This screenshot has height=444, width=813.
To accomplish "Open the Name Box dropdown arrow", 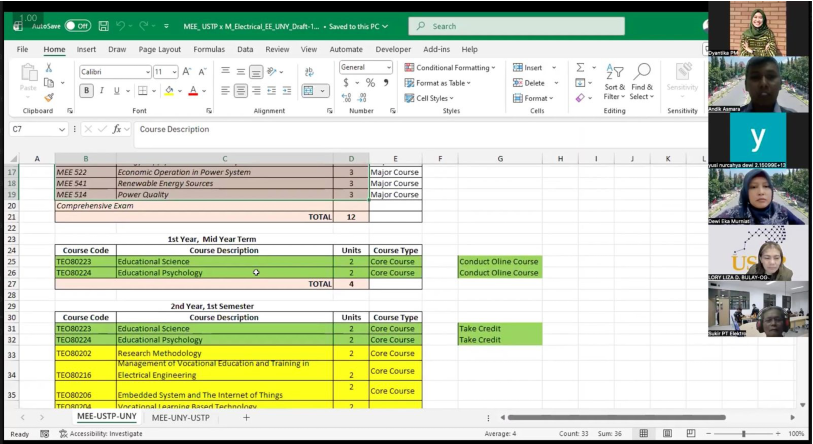I will pos(62,129).
